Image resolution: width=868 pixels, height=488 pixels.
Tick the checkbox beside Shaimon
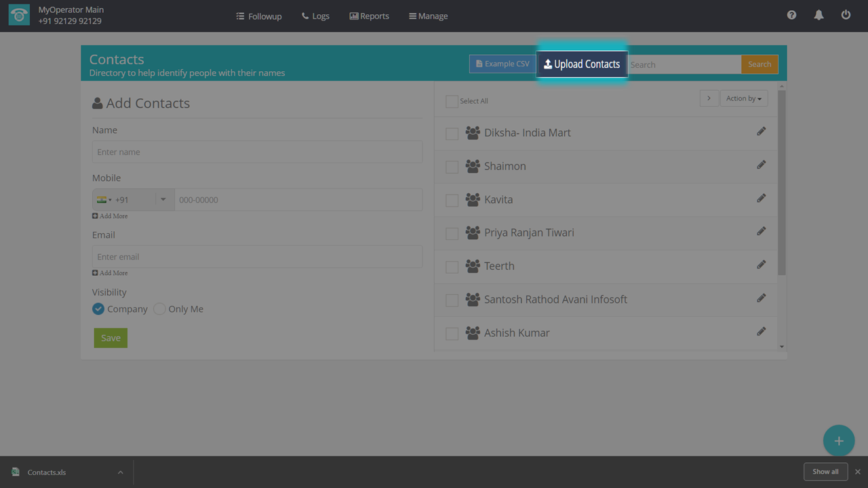452,167
